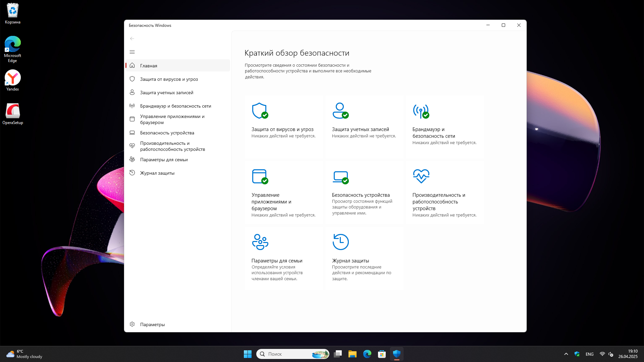Open the ENG language switcher in tray

(589, 354)
